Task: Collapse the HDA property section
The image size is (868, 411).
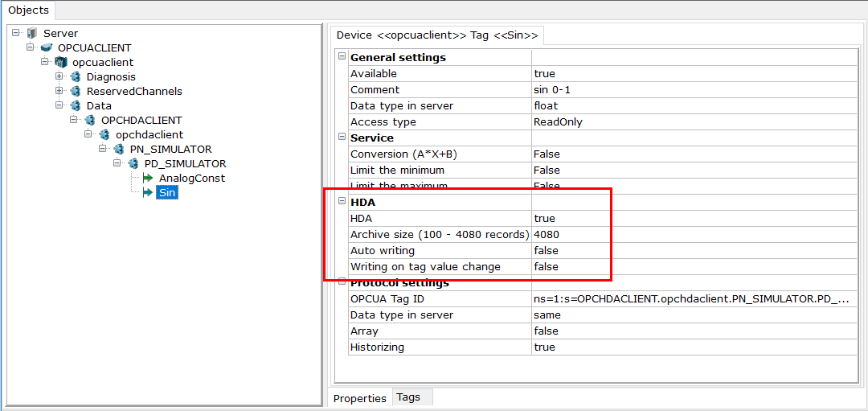Action: point(342,202)
